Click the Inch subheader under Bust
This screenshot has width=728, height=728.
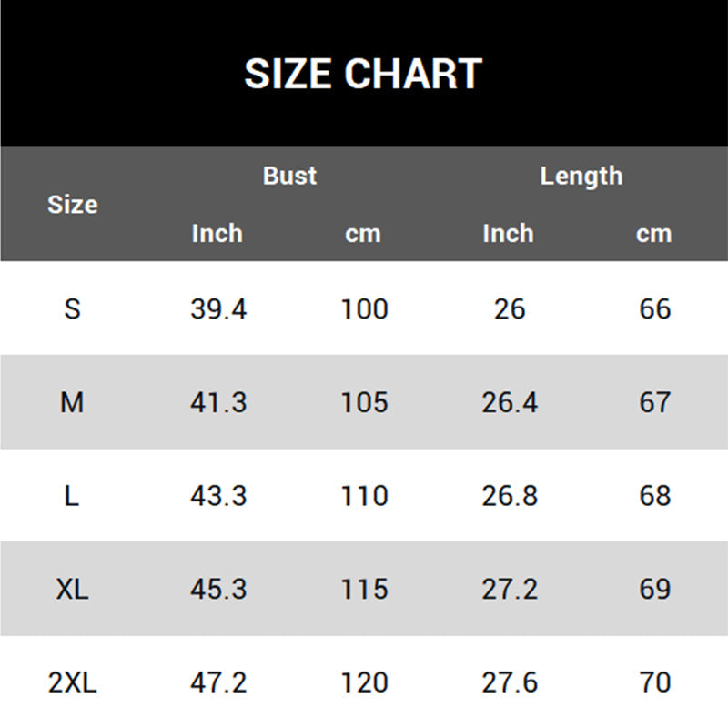pos(217,234)
